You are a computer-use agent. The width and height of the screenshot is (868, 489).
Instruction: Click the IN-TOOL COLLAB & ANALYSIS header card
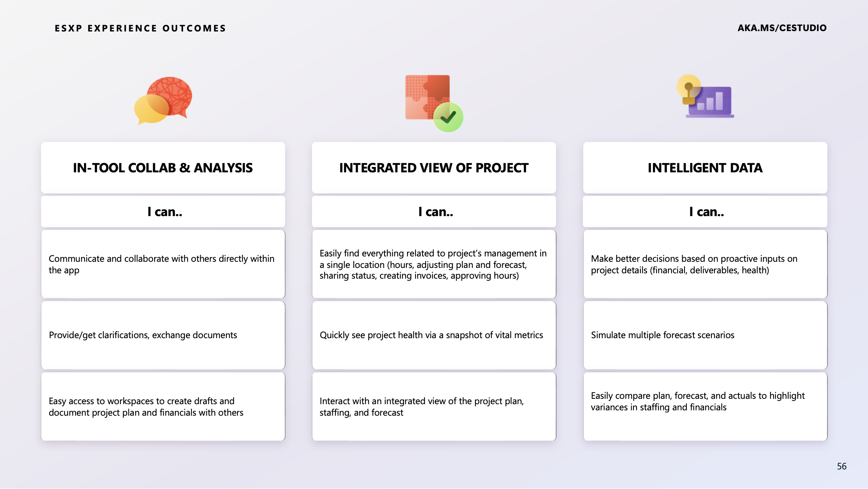[x=163, y=168]
